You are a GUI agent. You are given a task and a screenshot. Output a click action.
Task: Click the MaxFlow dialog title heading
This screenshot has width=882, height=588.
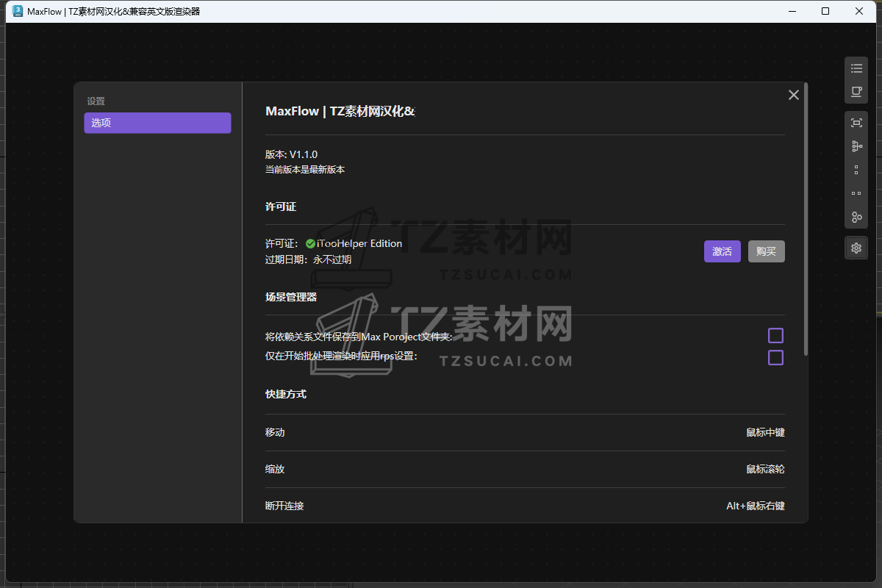point(340,111)
